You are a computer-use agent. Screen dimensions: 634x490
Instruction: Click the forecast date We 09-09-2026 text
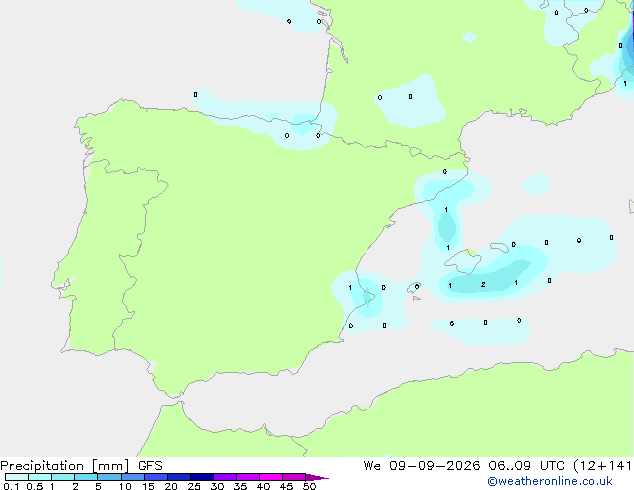point(422,466)
